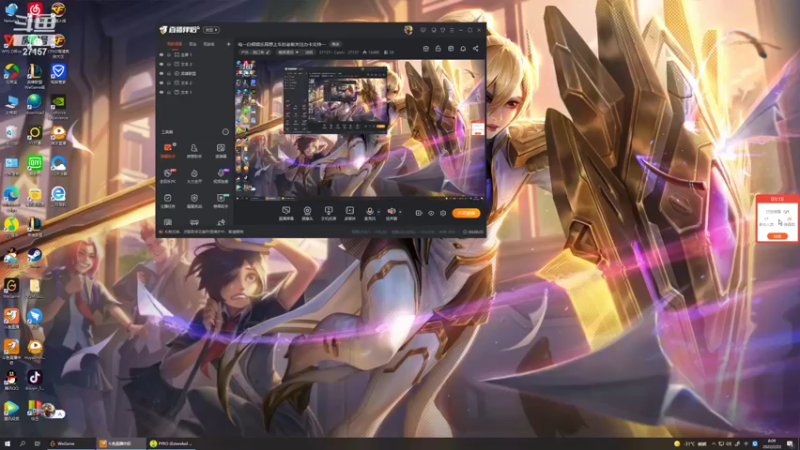Add a screen capture source from the bottom toolbar
This screenshot has height=450, width=800.
(286, 213)
